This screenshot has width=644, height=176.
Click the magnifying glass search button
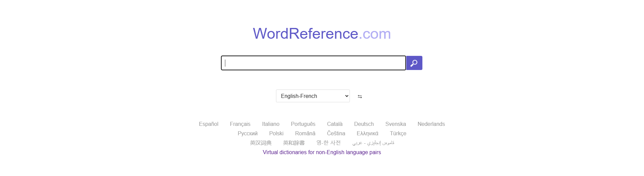tap(414, 63)
